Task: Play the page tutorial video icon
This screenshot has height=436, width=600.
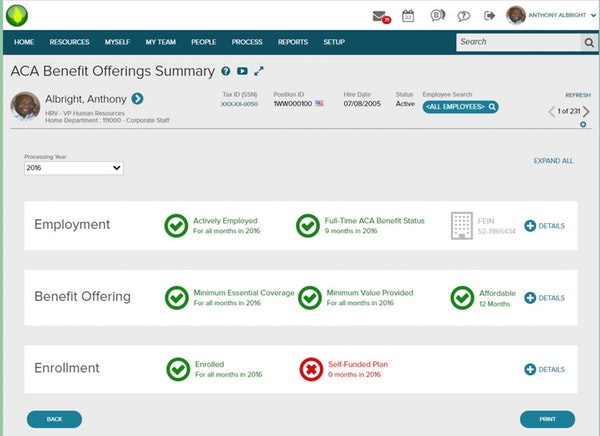Action: point(242,71)
